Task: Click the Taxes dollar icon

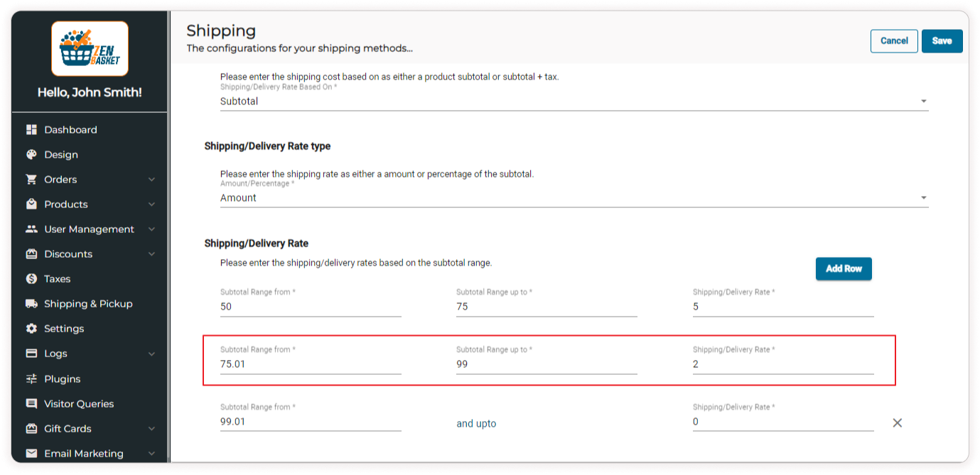Action: point(31,279)
